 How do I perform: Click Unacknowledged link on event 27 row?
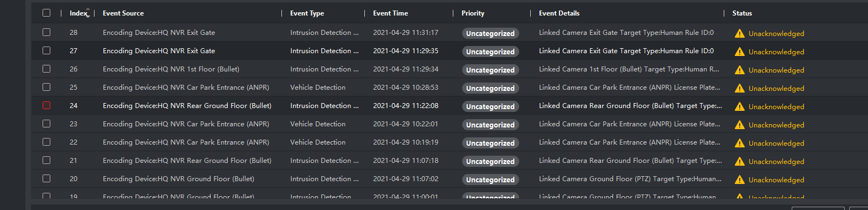[776, 52]
